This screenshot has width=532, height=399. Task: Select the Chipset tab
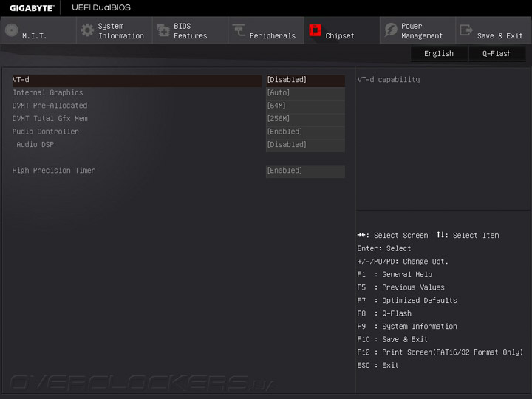click(342, 30)
